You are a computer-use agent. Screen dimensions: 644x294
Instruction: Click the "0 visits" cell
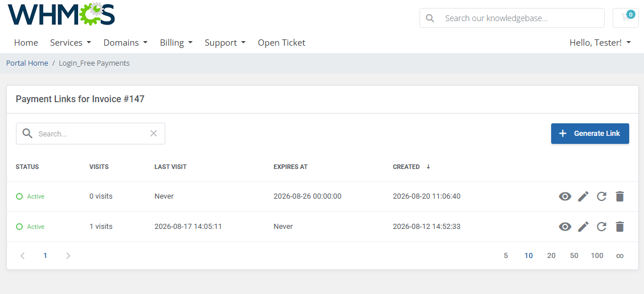click(101, 196)
